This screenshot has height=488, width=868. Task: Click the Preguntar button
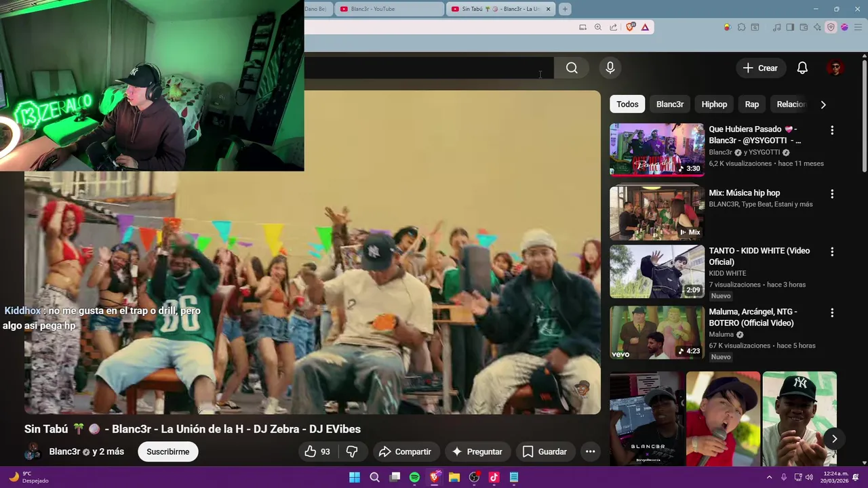click(x=477, y=451)
